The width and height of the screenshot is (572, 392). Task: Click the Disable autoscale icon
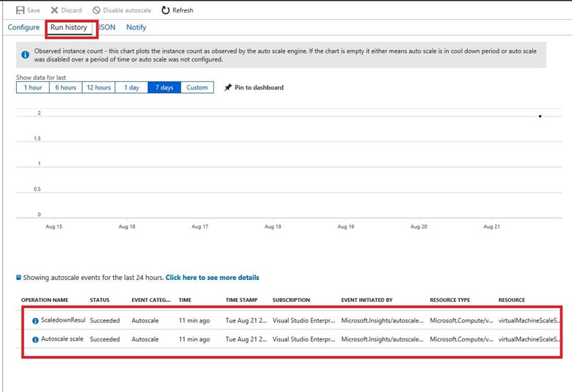point(97,10)
